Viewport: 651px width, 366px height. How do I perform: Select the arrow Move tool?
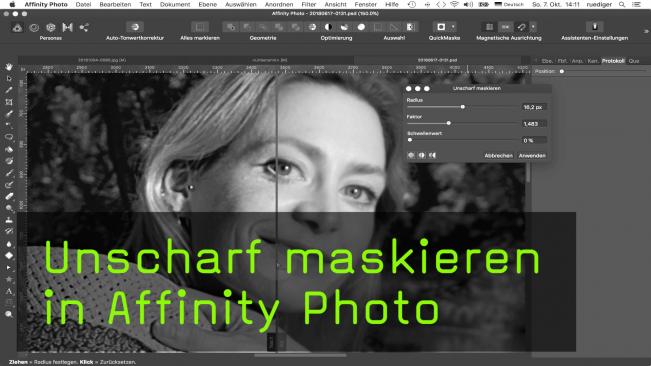pos(9,78)
